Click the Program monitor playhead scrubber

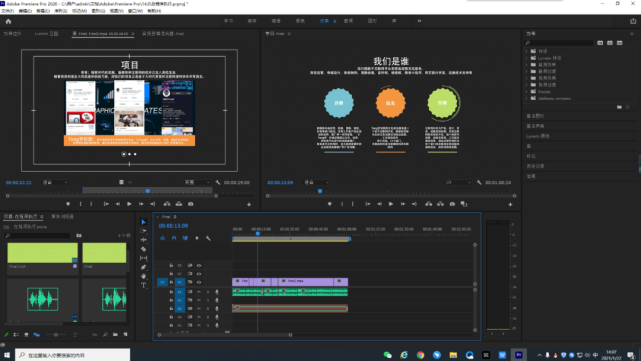click(320, 191)
